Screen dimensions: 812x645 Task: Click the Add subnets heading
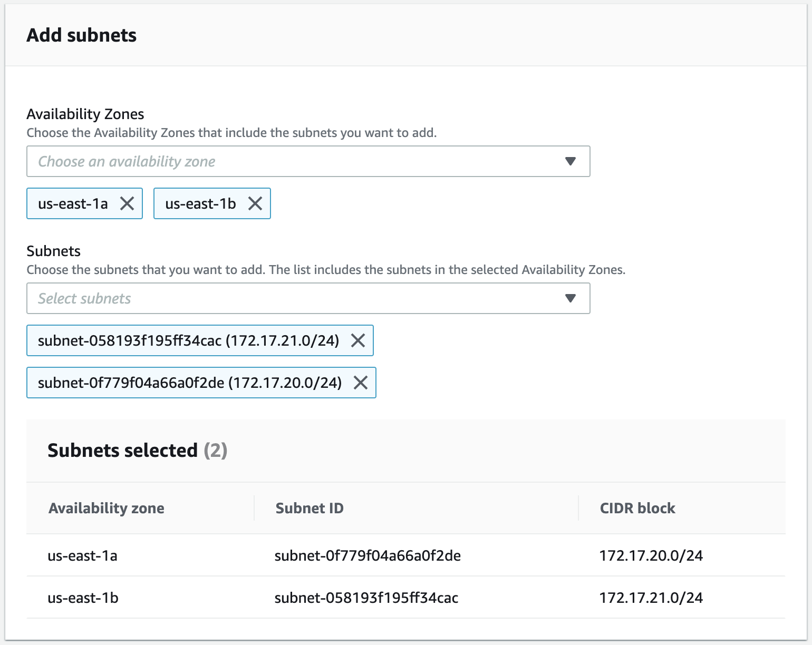click(x=82, y=35)
